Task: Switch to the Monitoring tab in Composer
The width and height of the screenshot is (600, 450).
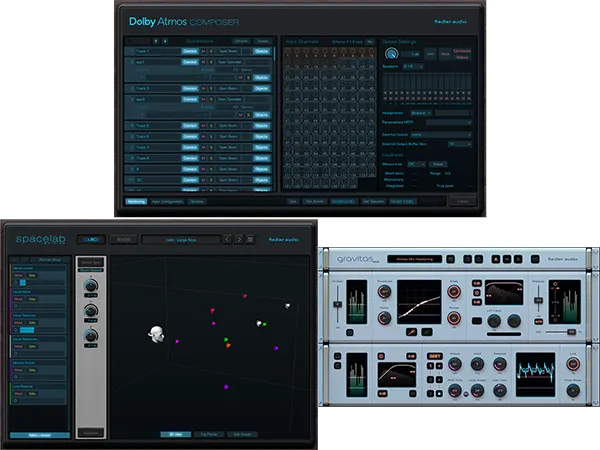Action: pos(136,201)
